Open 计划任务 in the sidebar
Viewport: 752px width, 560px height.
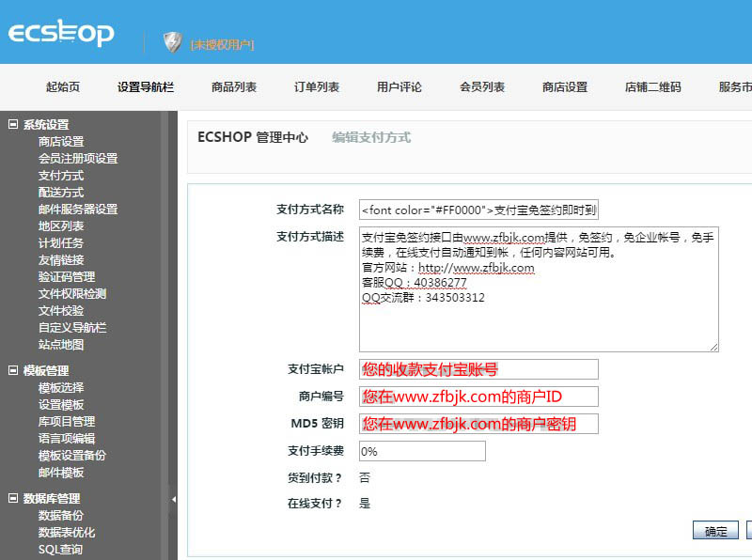(61, 243)
